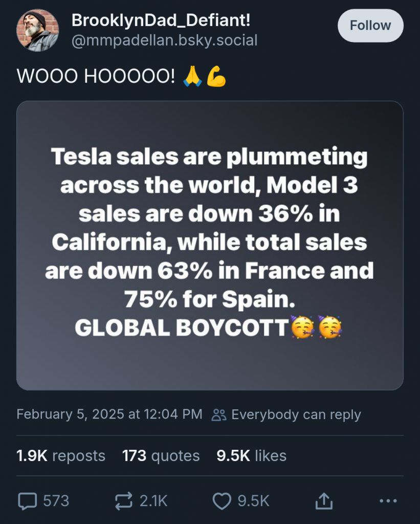
Task: View the 1.9K reposts list
Action: click(x=60, y=455)
